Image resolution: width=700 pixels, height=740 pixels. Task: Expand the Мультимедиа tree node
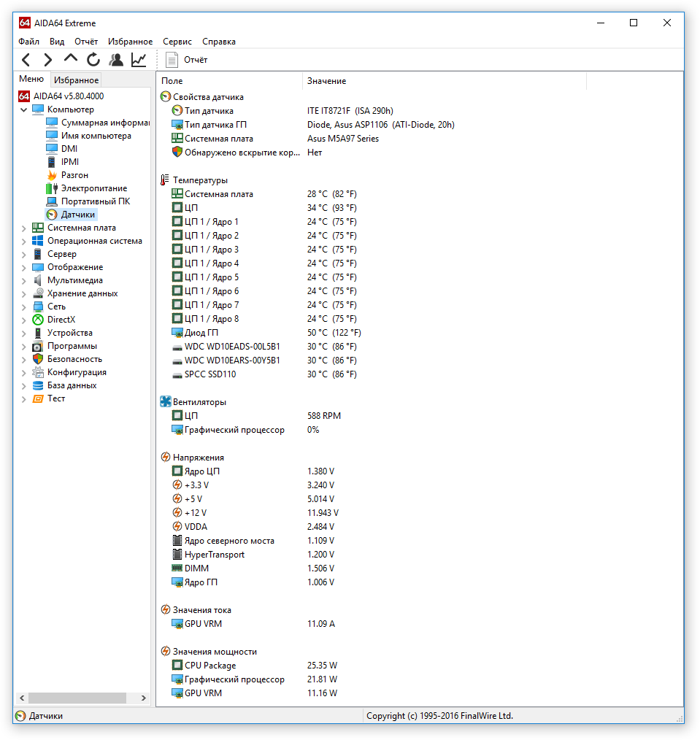pos(23,281)
